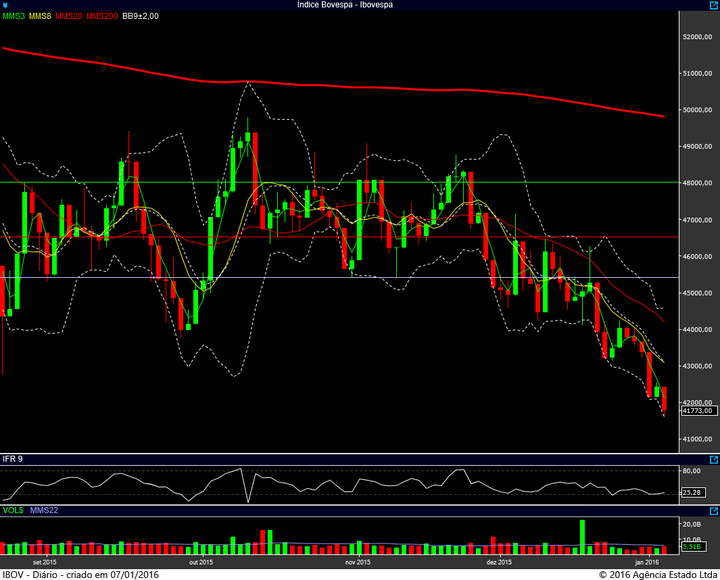
Task: Click the thick red MMS200 line's right end
Action: tap(663, 116)
